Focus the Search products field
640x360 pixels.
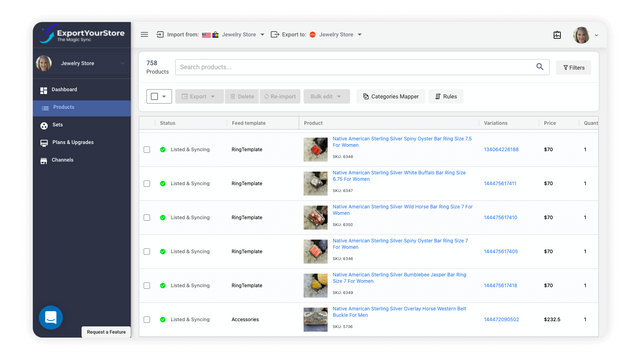(x=355, y=67)
